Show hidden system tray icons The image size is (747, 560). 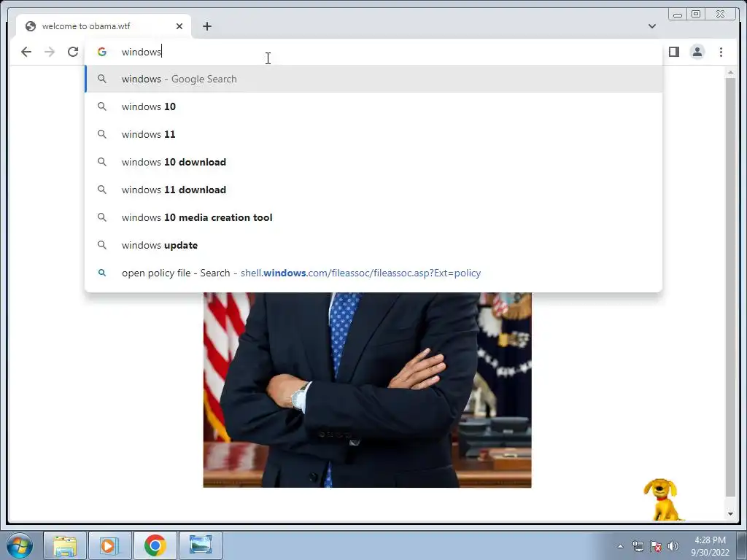620,546
